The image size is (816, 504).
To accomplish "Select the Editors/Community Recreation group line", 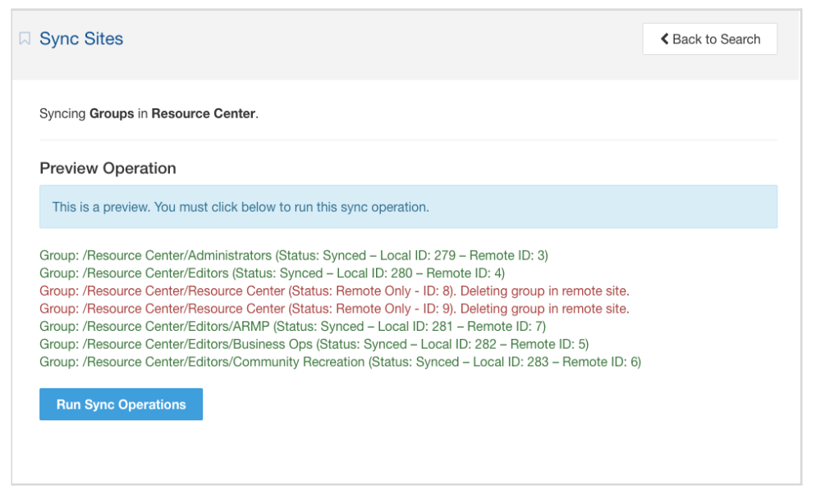I will tap(340, 362).
